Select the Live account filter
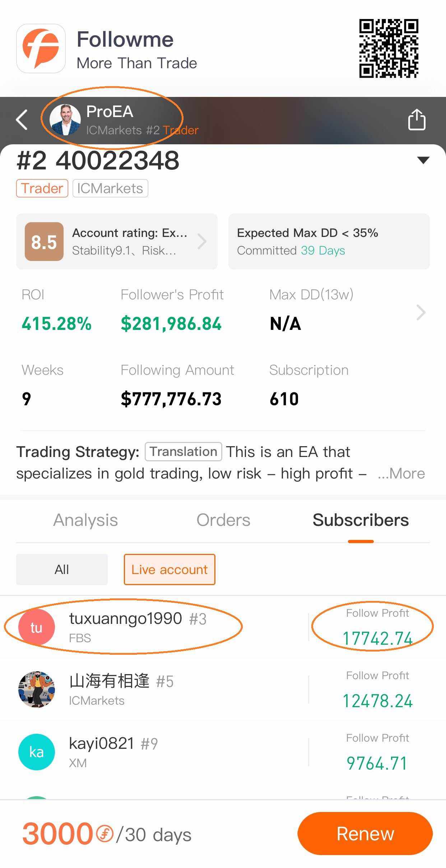Image resolution: width=446 pixels, height=868 pixels. 169,569
